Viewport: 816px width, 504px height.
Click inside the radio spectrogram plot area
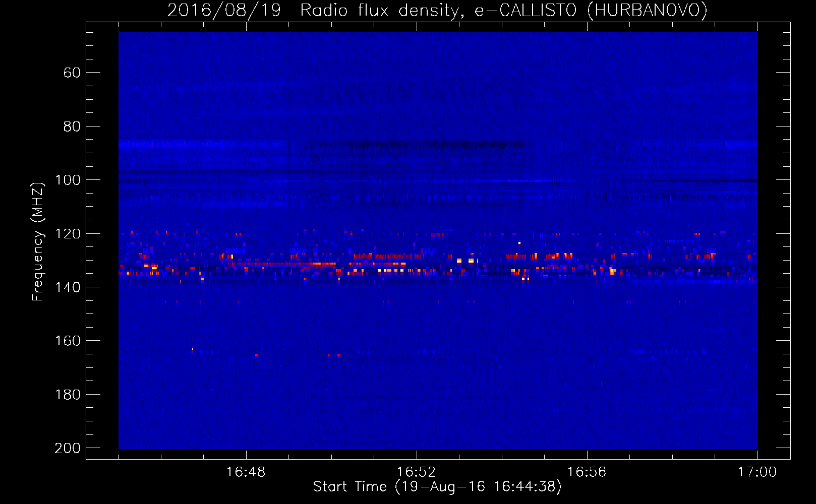438,240
